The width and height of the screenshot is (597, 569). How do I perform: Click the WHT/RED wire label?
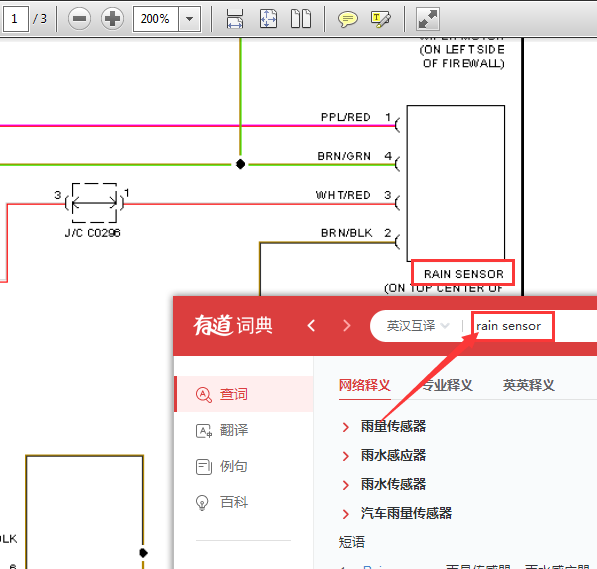coord(343,195)
